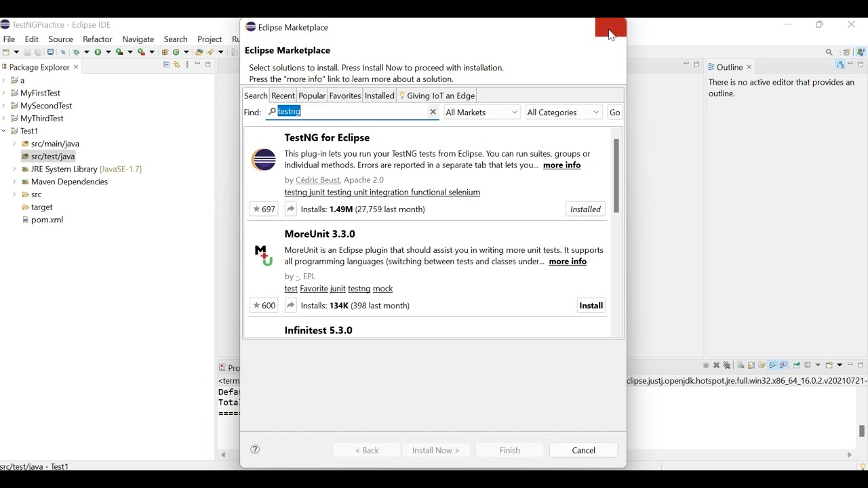
Task: Click the New wizard icon in the main toolbar
Action: (x=5, y=52)
